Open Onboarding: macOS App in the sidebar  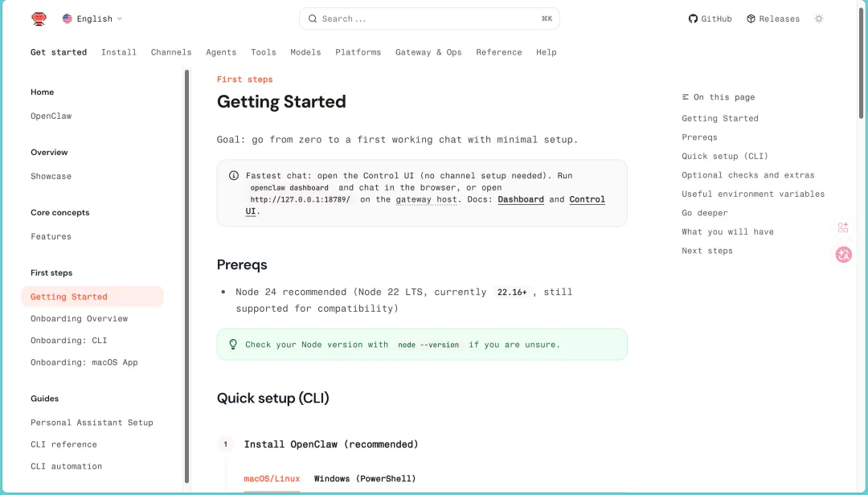tap(84, 362)
